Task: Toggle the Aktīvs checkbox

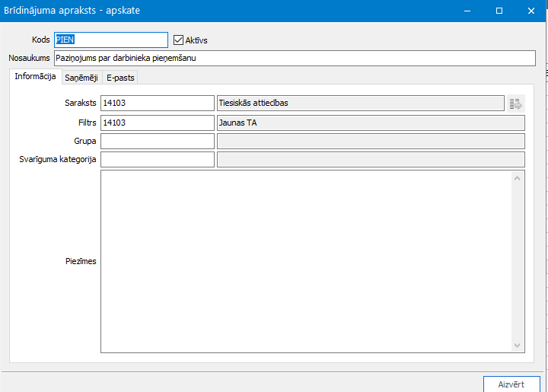Action: pos(179,40)
